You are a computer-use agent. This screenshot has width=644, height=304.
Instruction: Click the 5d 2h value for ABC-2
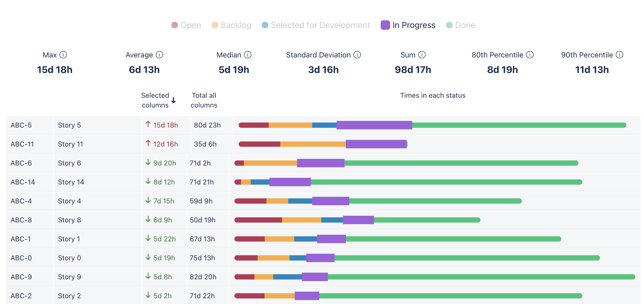(163, 296)
